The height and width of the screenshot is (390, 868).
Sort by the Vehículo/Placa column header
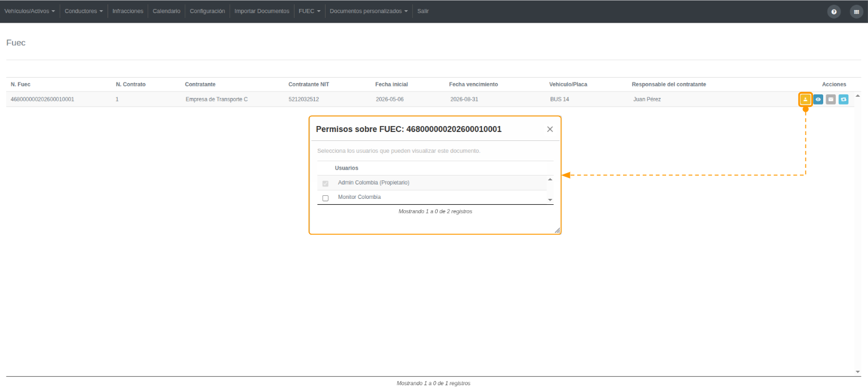click(x=568, y=84)
